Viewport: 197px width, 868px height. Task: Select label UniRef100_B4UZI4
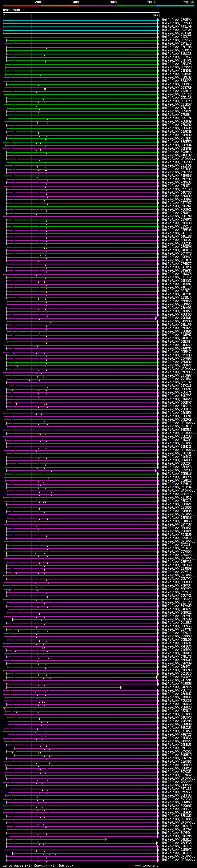pos(176,406)
